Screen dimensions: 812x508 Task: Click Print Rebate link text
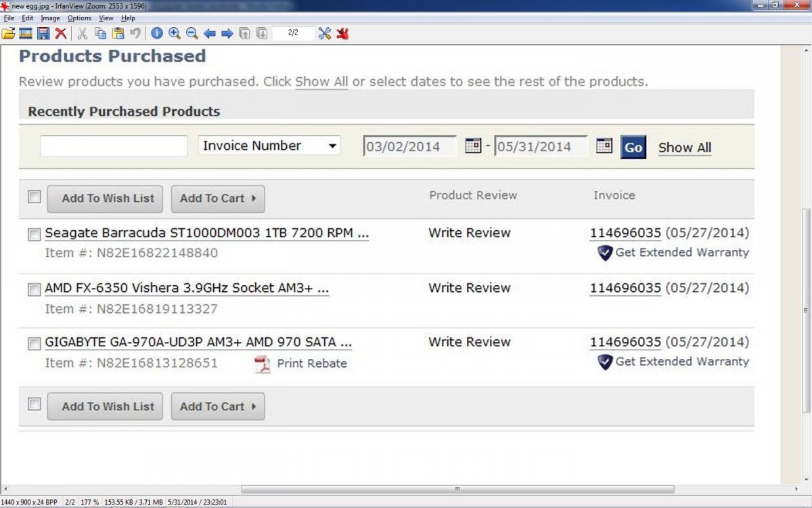312,364
